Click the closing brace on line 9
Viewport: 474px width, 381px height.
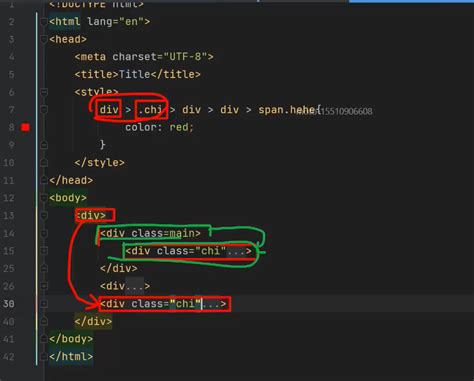pos(103,145)
